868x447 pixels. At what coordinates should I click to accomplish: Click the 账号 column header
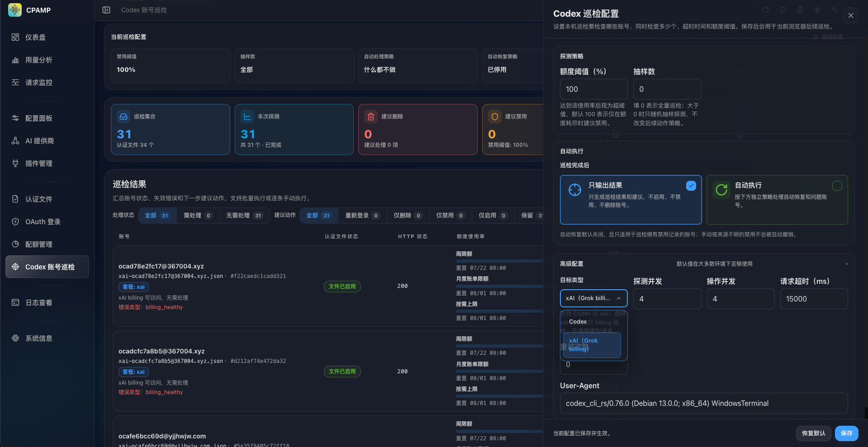tap(124, 236)
